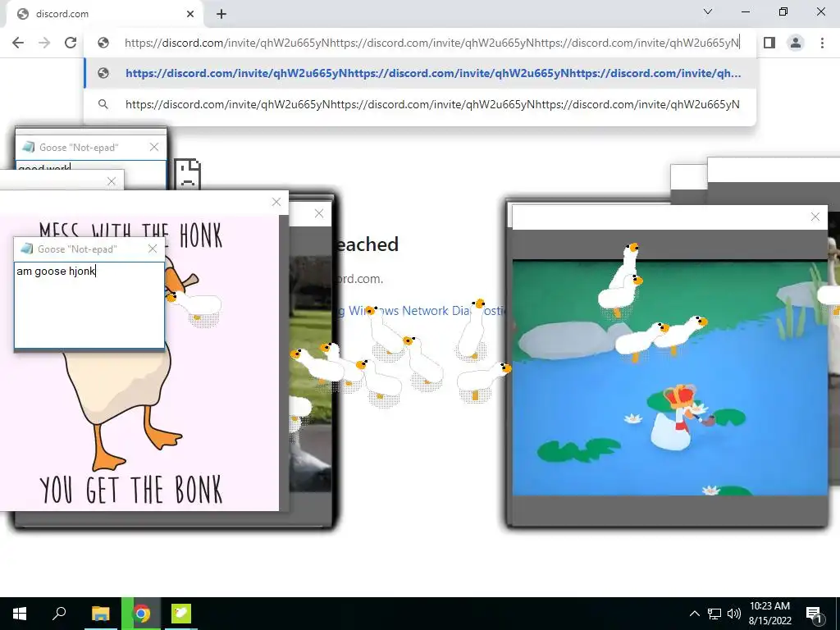Restore down the Chrome window

click(783, 11)
